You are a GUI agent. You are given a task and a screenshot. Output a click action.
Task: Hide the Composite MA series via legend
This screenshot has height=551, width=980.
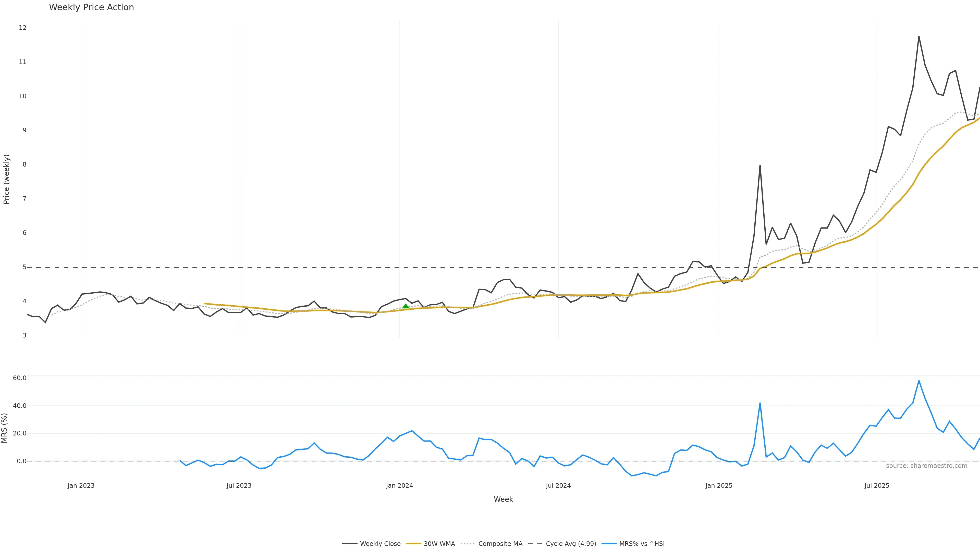[500, 544]
